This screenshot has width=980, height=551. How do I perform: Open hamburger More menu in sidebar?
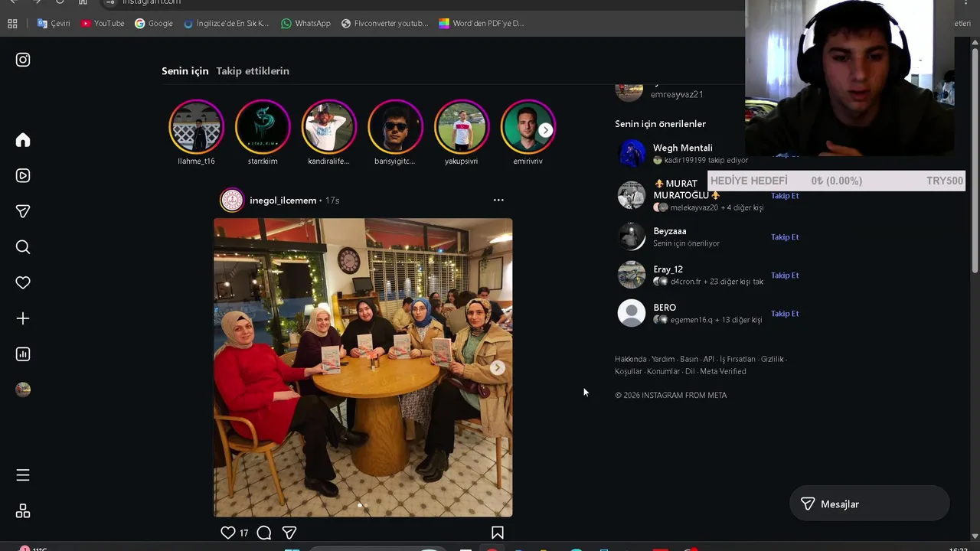(23, 475)
